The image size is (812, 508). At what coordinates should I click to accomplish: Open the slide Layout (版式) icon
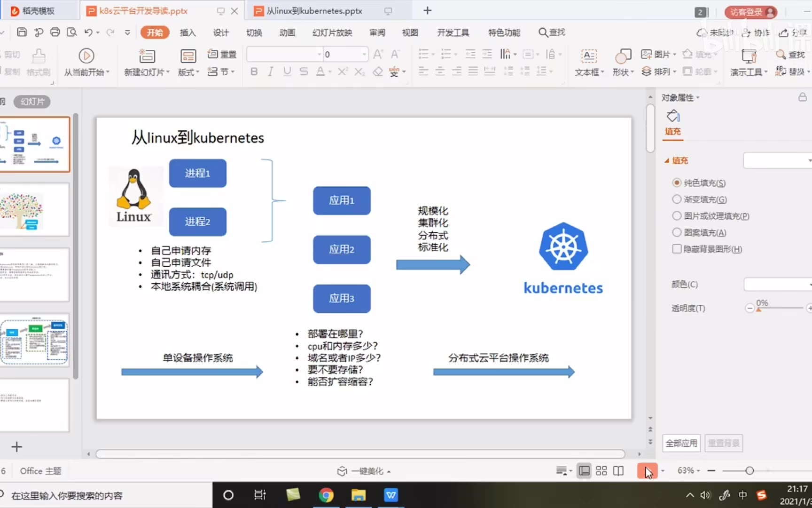point(188,56)
